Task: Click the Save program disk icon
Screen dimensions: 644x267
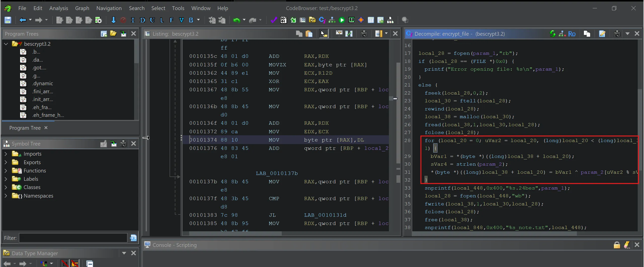Action: tap(8, 20)
